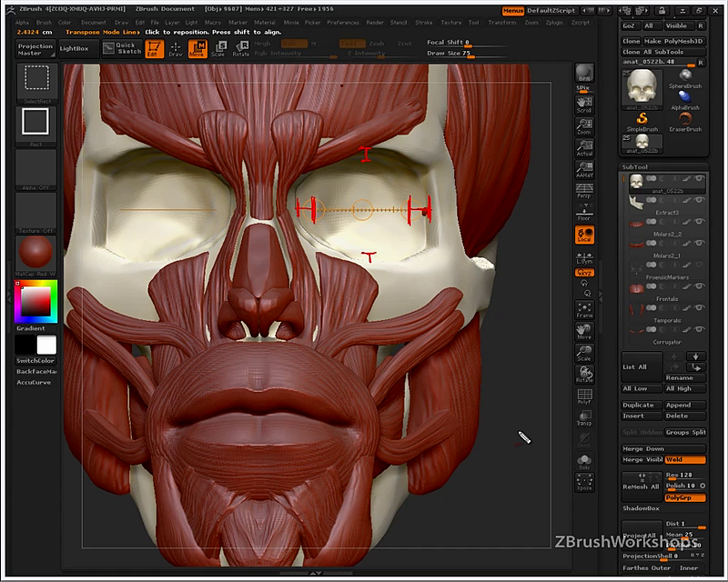Select the EraserBrush tool
The height and width of the screenshot is (582, 728).
pos(685,122)
